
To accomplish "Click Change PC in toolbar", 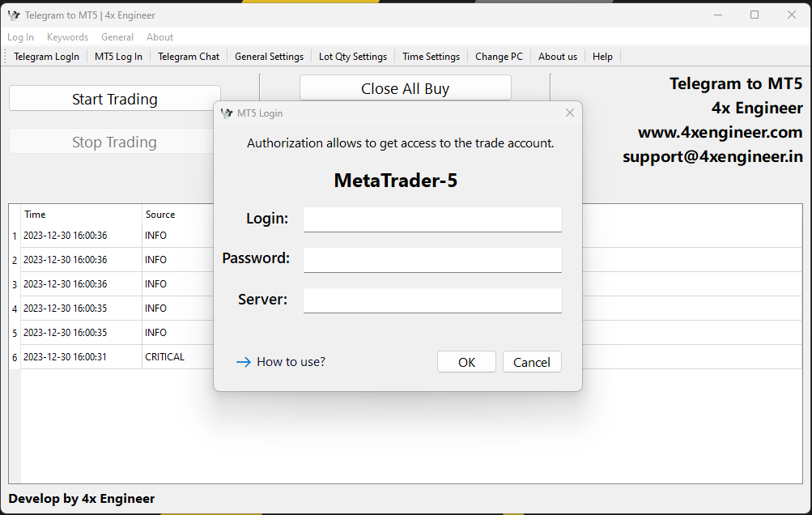I will 500,57.
